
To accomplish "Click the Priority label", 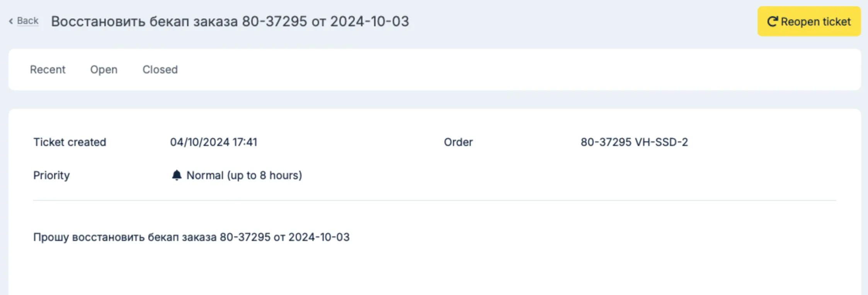I will [x=51, y=175].
